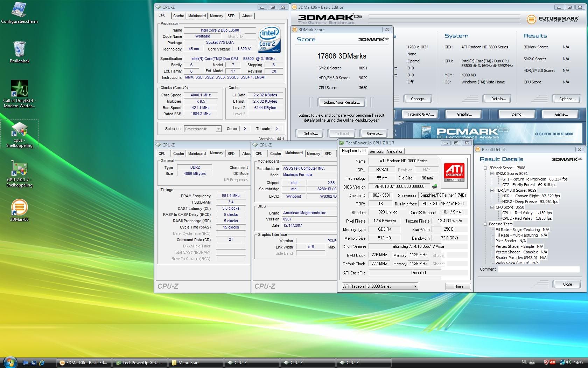Select the cpuz Snelkoppeling desktop shortcut
588x368 pixels.
19,135
